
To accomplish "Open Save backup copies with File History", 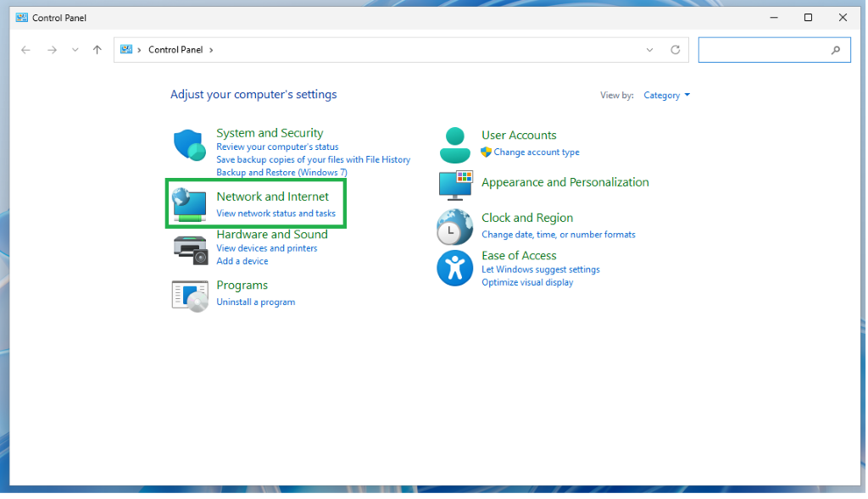I will [x=314, y=159].
